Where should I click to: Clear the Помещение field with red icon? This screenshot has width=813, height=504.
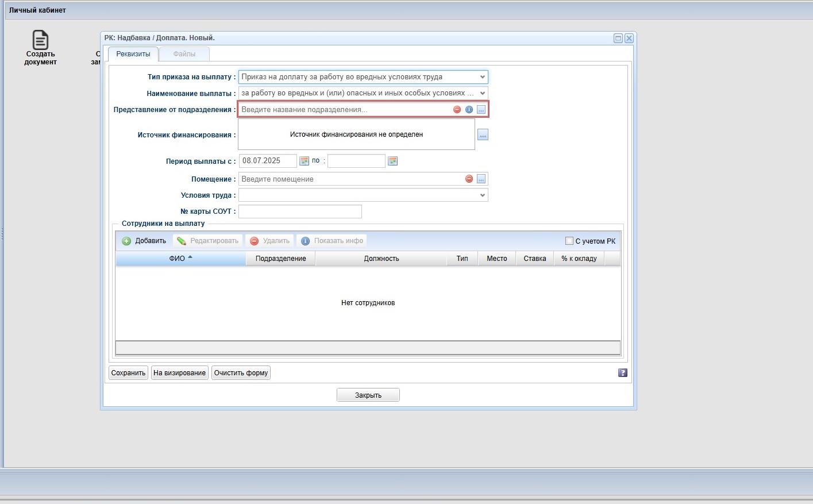point(469,179)
